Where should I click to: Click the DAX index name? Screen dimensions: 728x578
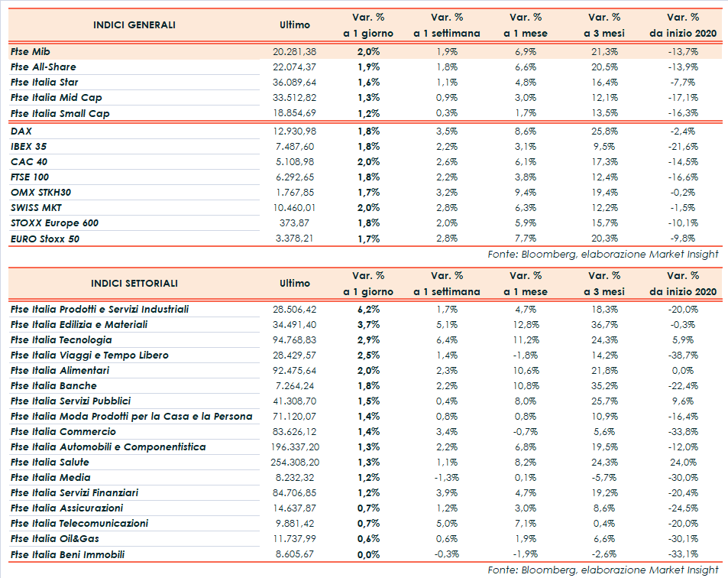(21, 132)
